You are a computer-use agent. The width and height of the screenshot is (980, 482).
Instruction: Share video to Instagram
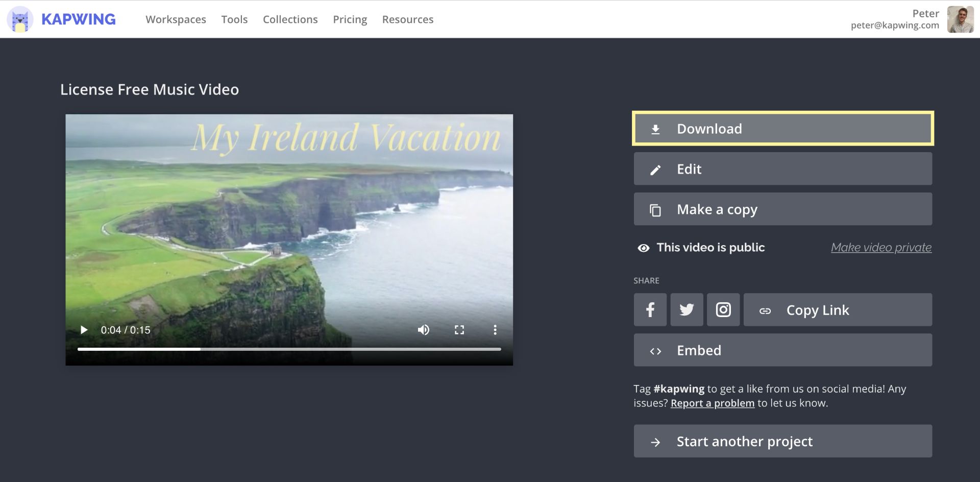point(723,310)
